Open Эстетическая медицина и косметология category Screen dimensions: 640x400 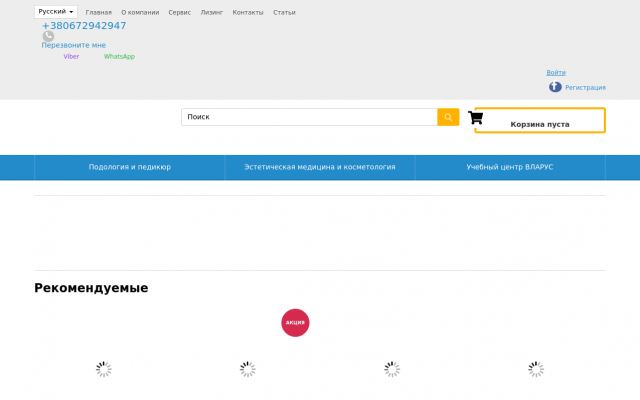[320, 167]
